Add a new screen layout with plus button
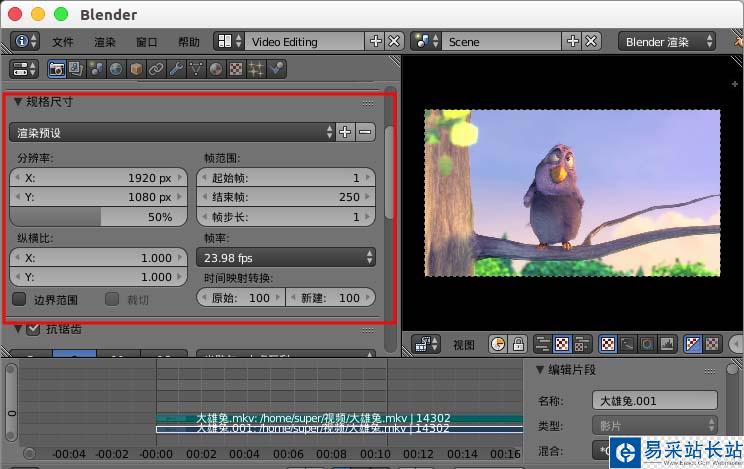744x469 pixels. point(375,41)
